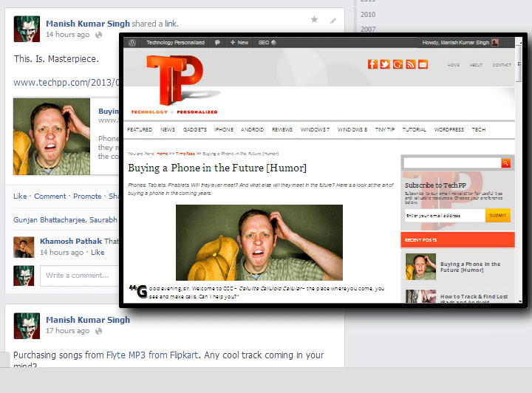Focus the TechPP sidebar search field

pos(452,163)
